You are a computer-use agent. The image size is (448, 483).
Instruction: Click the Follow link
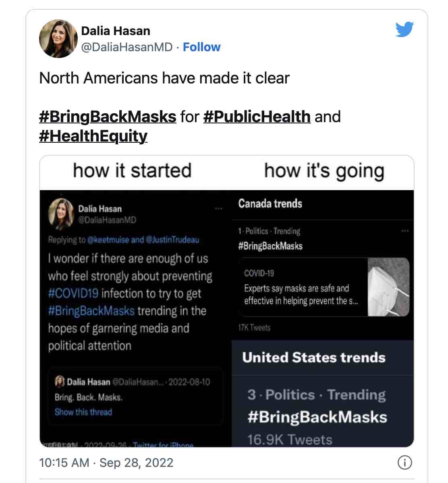pos(201,47)
